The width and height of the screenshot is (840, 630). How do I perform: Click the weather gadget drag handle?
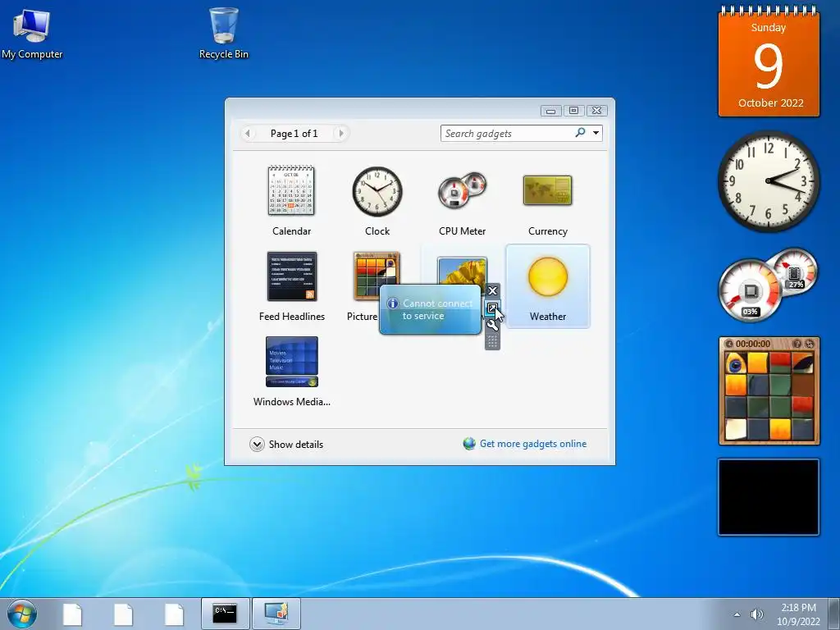492,341
